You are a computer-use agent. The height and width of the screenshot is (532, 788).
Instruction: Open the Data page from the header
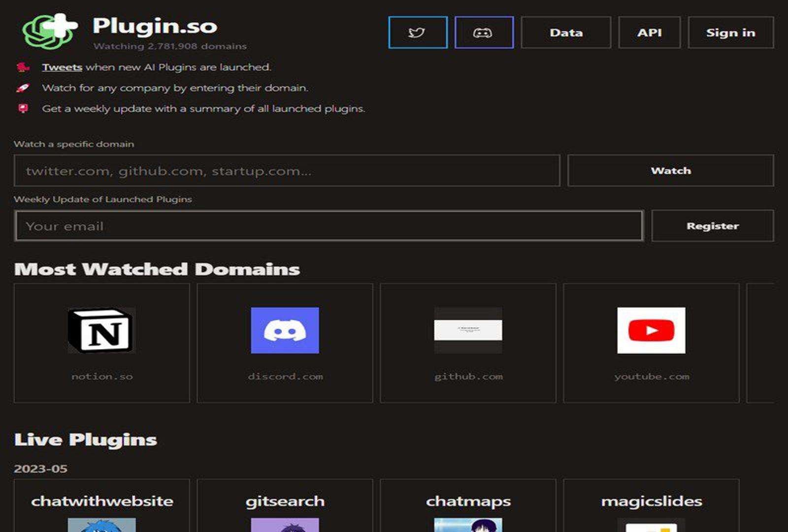[565, 32]
